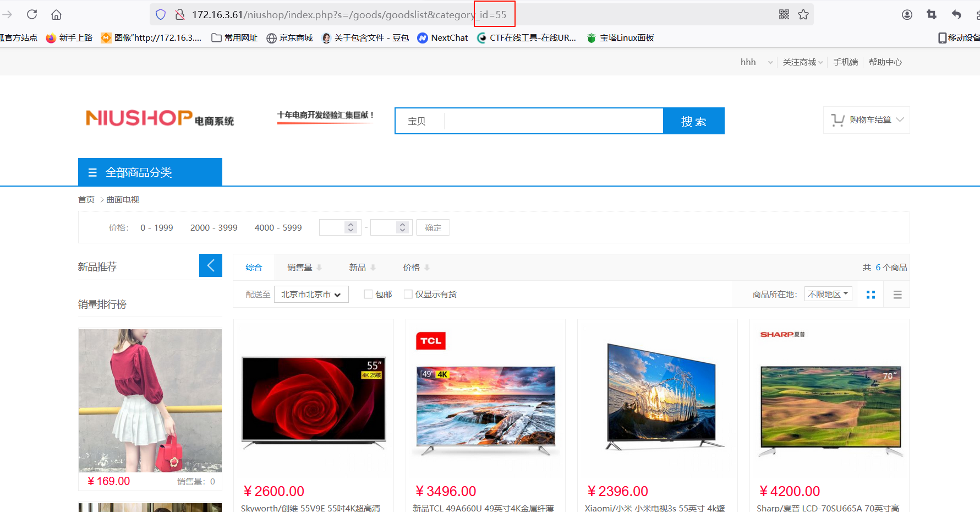Image resolution: width=980 pixels, height=512 pixels.
Task: Open the 宝塔Linux面板 bookmark
Action: pyautogui.click(x=620, y=37)
